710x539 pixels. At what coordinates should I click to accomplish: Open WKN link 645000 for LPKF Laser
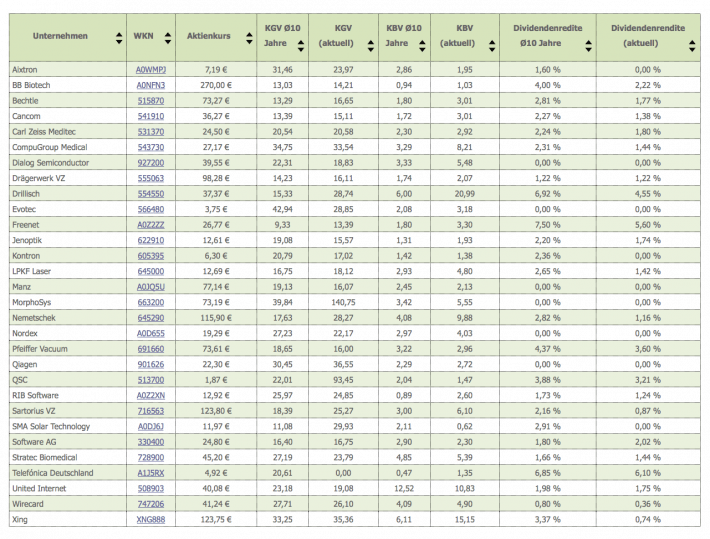[151, 271]
